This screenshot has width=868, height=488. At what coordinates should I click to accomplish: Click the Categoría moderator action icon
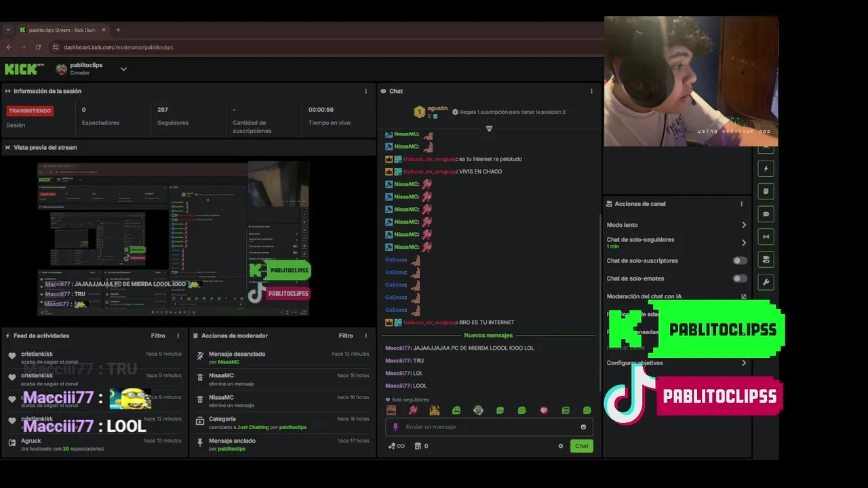tap(200, 420)
